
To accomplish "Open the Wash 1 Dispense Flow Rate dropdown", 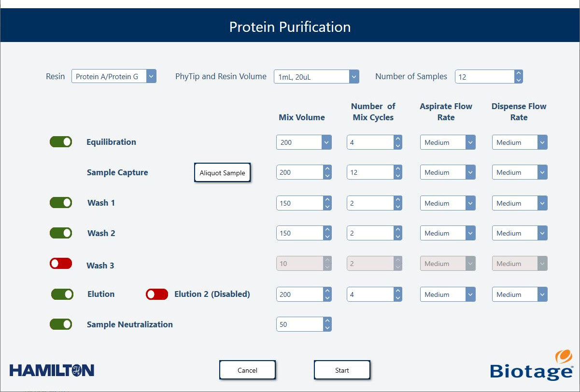I will (x=542, y=203).
